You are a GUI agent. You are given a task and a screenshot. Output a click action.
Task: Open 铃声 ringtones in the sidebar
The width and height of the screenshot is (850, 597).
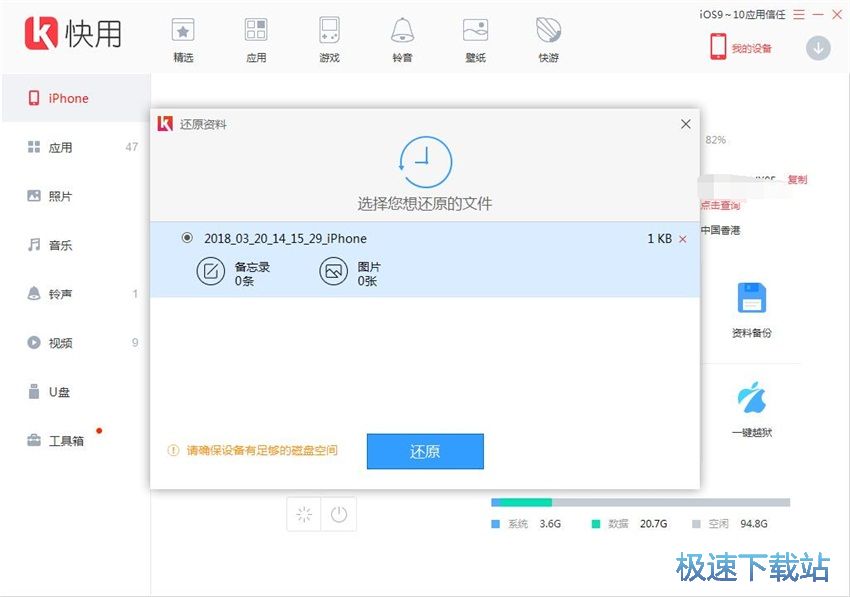pyautogui.click(x=76, y=293)
